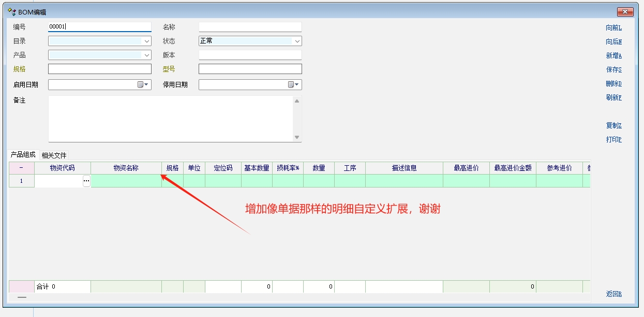
Task: Open the 启用日期 calendar picker
Action: coord(143,84)
